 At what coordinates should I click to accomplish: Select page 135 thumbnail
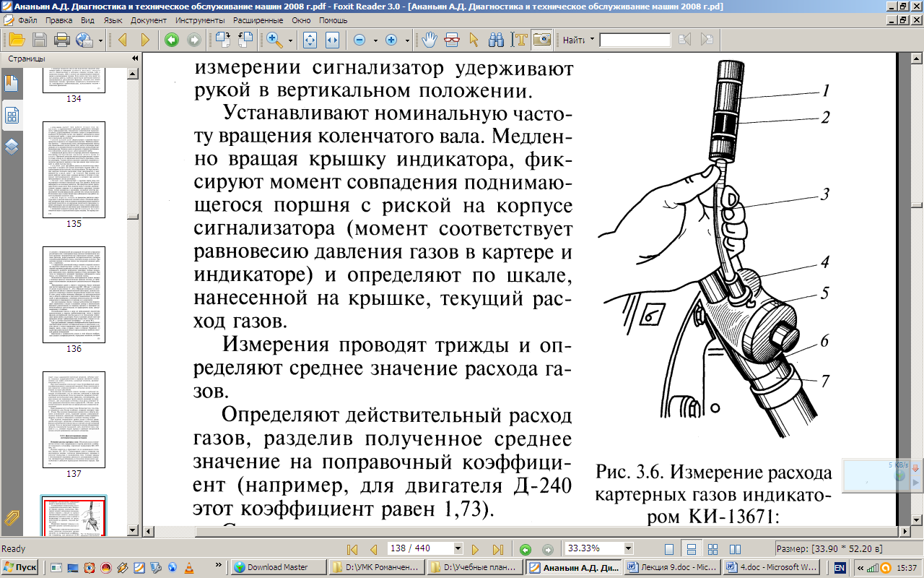point(74,170)
